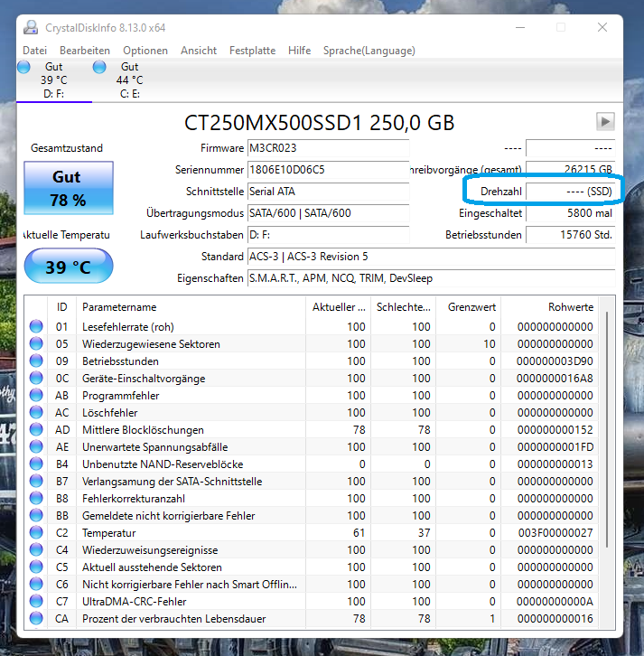Click the blue health dot of D: F: disk
The image size is (644, 656).
tap(23, 67)
